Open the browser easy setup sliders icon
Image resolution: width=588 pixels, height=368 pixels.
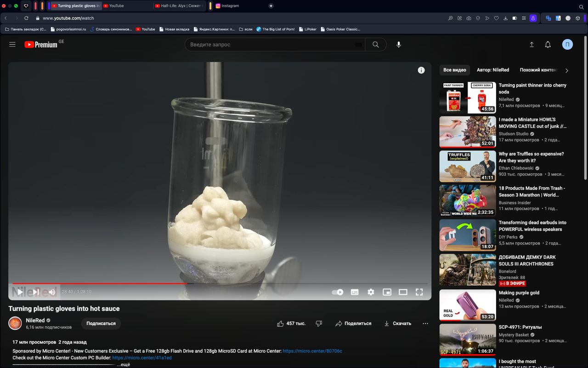click(x=524, y=18)
